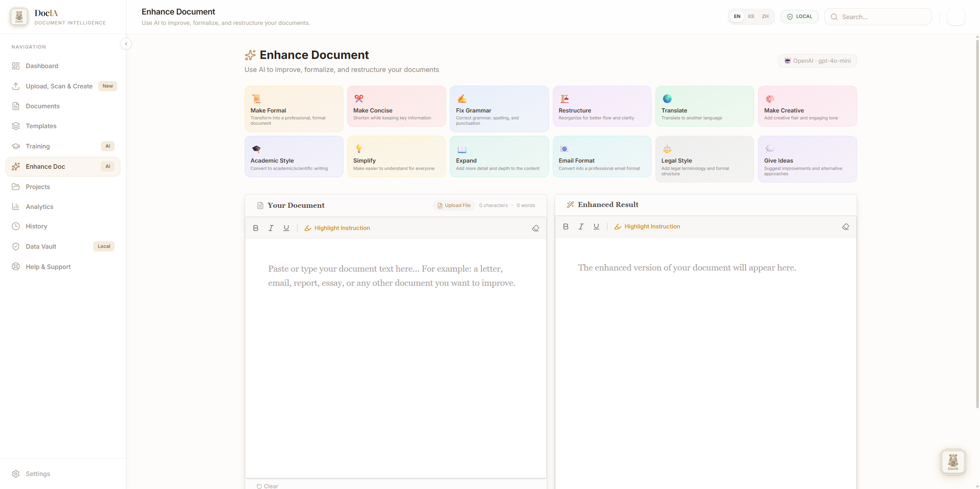
Task: Switch language selector to ZH
Action: [x=765, y=16]
